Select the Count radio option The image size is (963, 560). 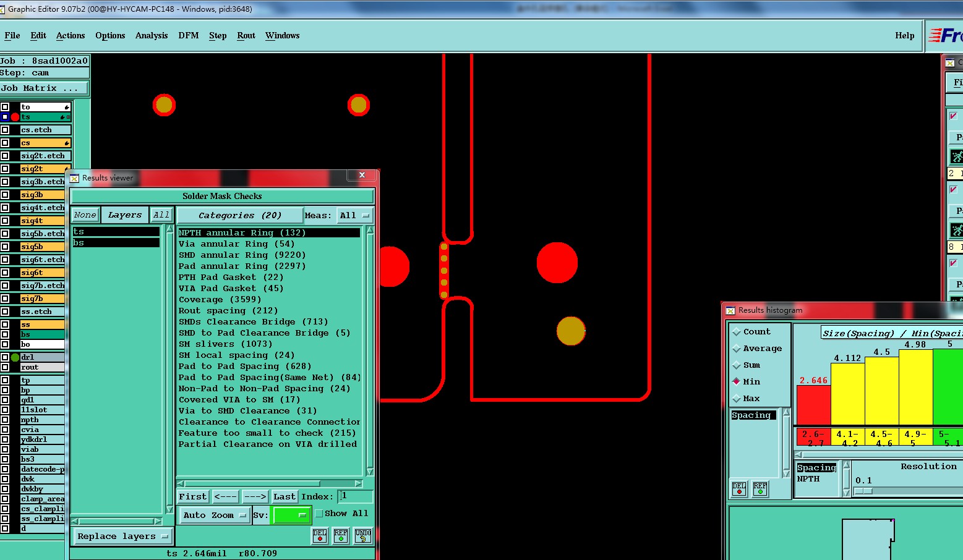pos(737,332)
